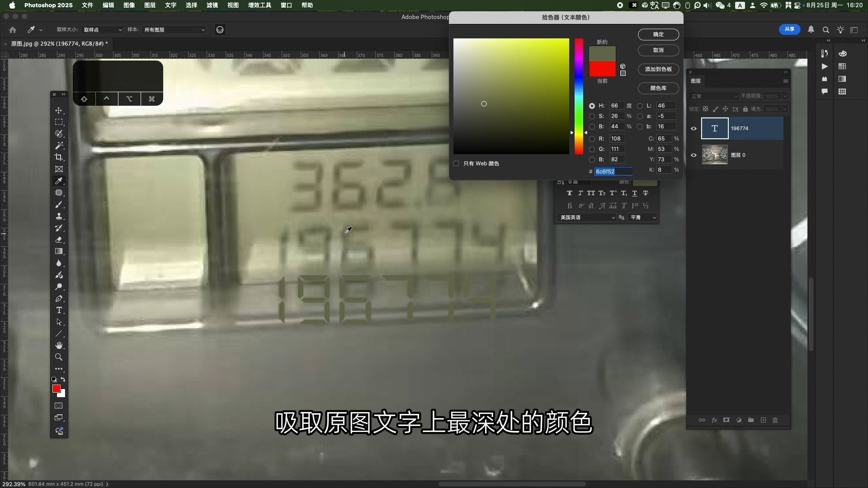Open the sample layers dropdown
The width and height of the screenshot is (868, 488).
(x=174, y=30)
